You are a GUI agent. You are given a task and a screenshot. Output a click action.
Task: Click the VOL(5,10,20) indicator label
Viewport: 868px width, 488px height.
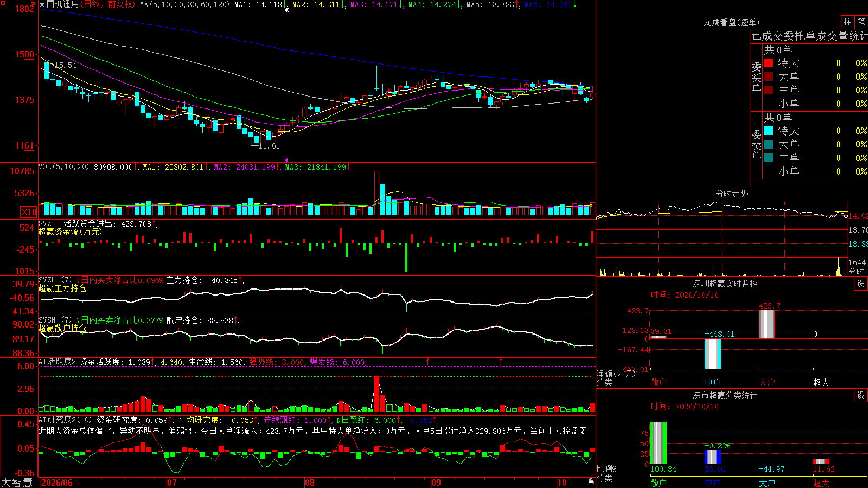point(63,167)
